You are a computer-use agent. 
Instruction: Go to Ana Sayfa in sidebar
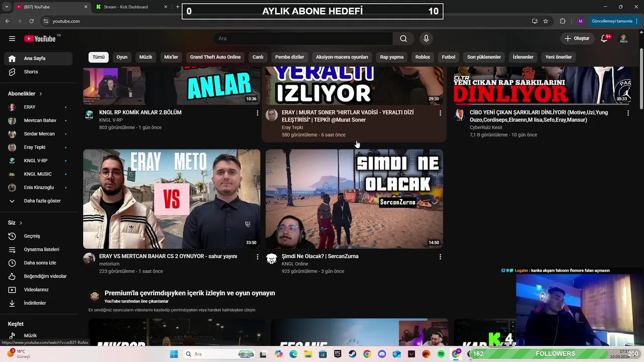coord(38,58)
